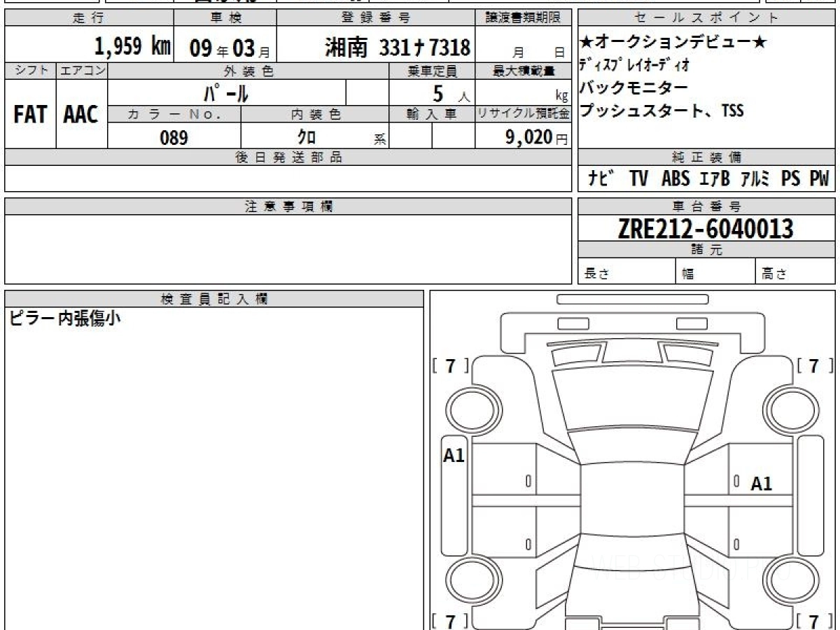Click the 長さ dimension cell
The width and height of the screenshot is (840, 630).
click(x=627, y=272)
